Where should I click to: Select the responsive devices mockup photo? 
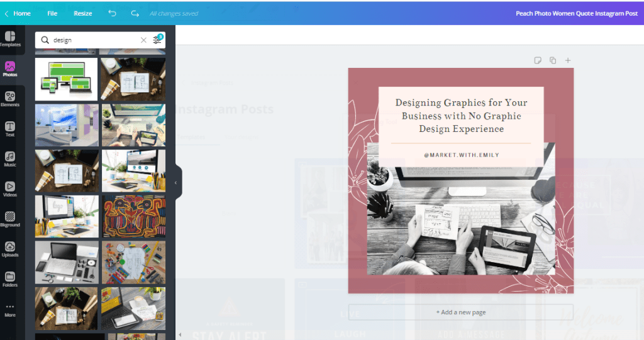(x=66, y=79)
